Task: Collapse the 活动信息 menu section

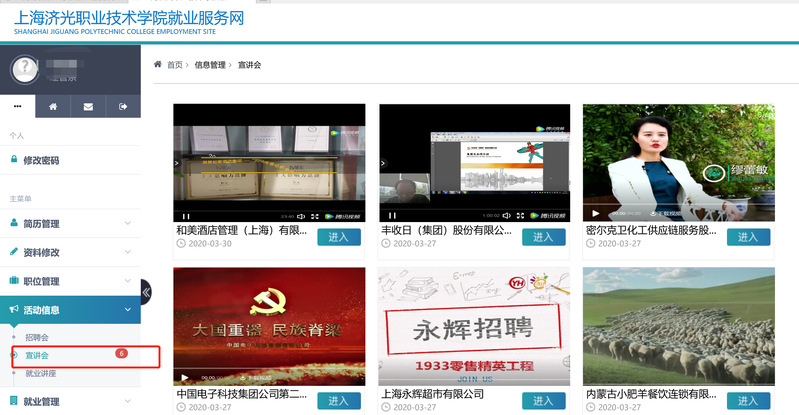Action: (70, 310)
